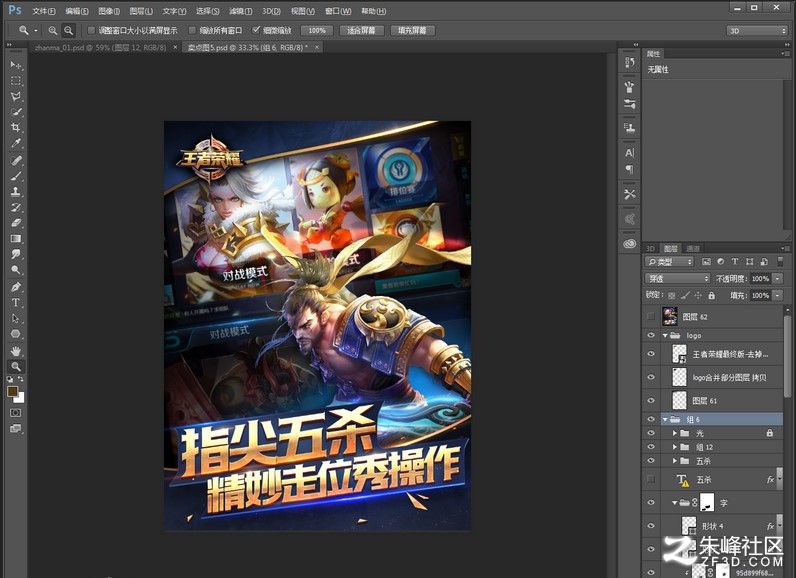Filter layers by pixel type icon
The image size is (796, 578).
pos(706,262)
